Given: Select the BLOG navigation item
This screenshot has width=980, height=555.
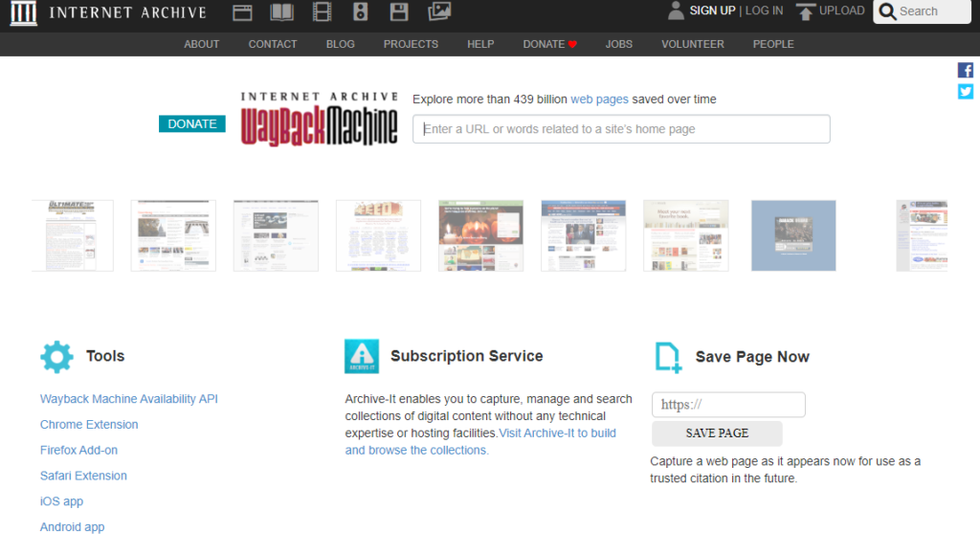Looking at the screenshot, I should pyautogui.click(x=340, y=44).
